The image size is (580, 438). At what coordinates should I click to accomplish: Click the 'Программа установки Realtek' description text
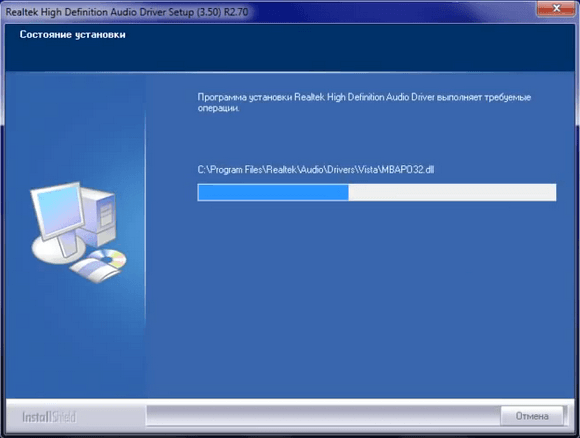pyautogui.click(x=364, y=102)
